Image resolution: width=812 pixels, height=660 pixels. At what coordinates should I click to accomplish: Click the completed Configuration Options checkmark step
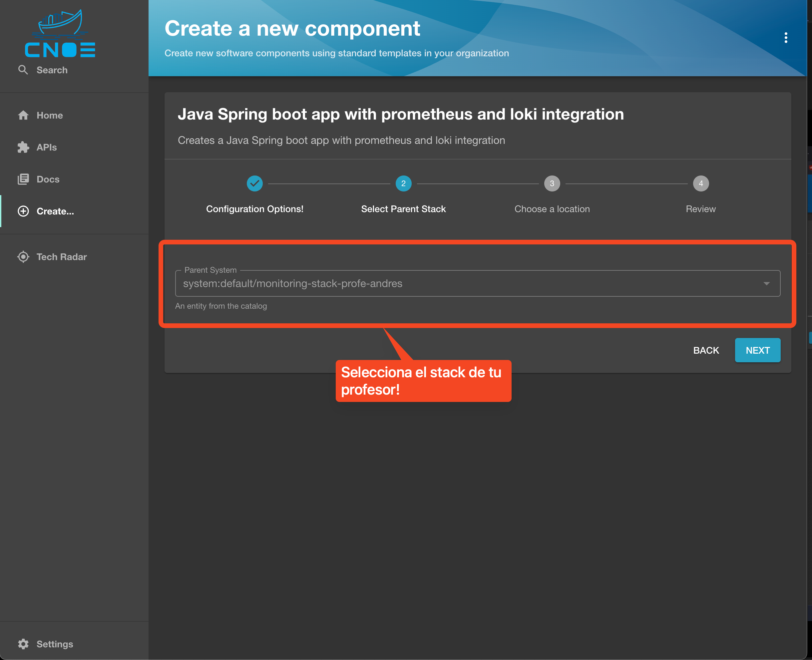click(x=255, y=183)
